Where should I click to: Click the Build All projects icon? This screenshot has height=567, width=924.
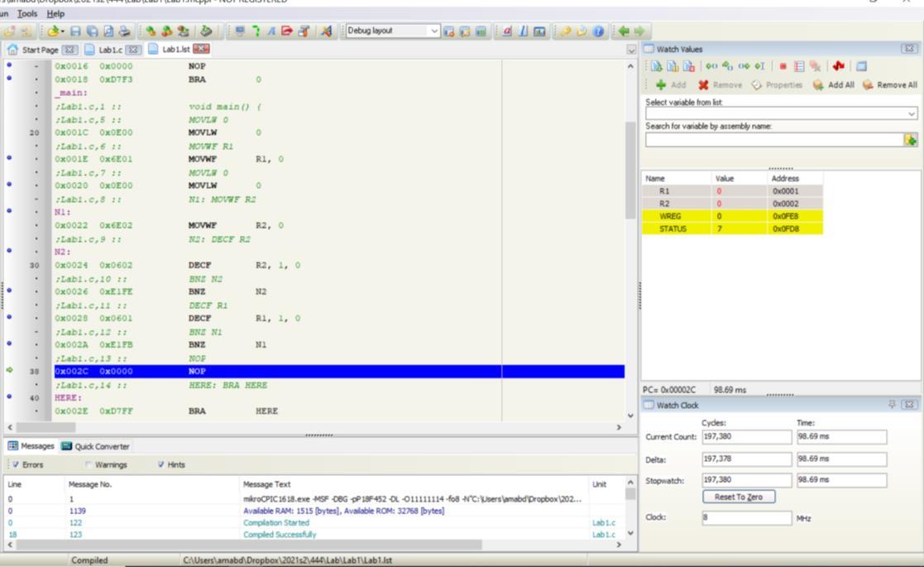[x=167, y=31]
